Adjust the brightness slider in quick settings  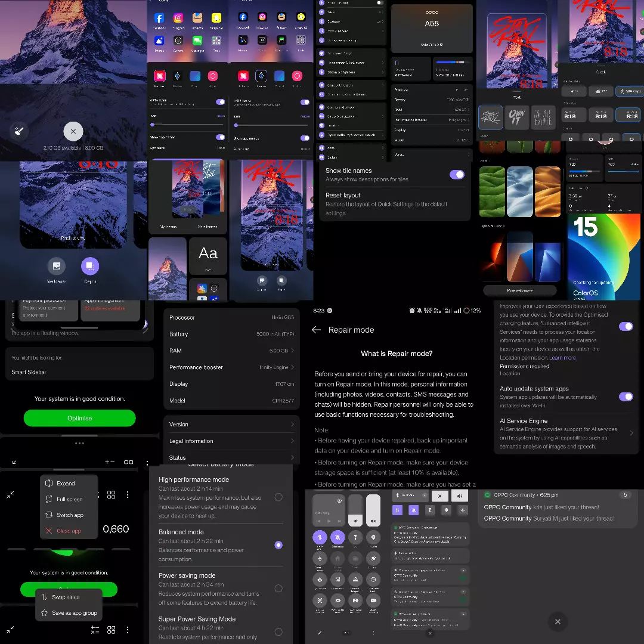click(355, 510)
